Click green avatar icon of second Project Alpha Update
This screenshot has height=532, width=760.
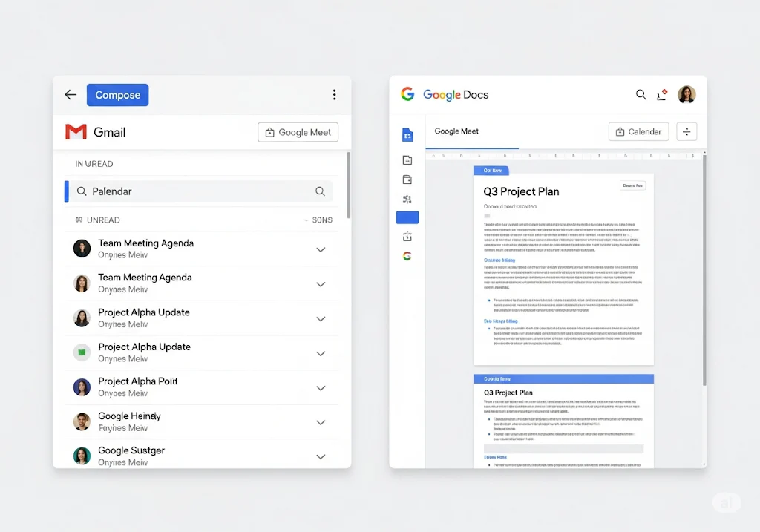(x=82, y=352)
